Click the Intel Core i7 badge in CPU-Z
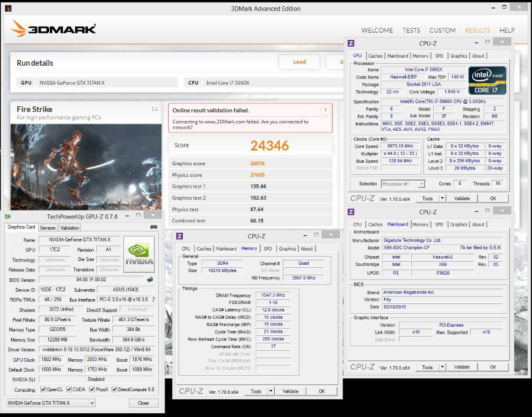The width and height of the screenshot is (532, 417). pyautogui.click(x=487, y=81)
